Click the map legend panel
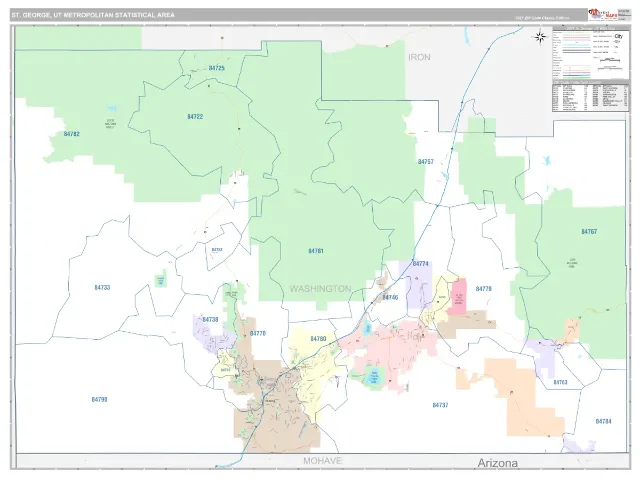The width and height of the screenshot is (640, 480). 591,53
